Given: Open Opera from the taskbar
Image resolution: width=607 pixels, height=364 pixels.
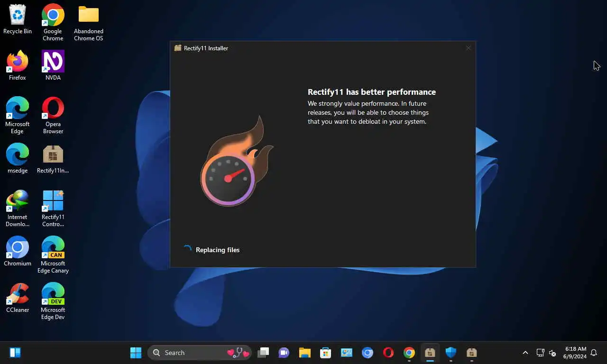Looking at the screenshot, I should pos(388,353).
